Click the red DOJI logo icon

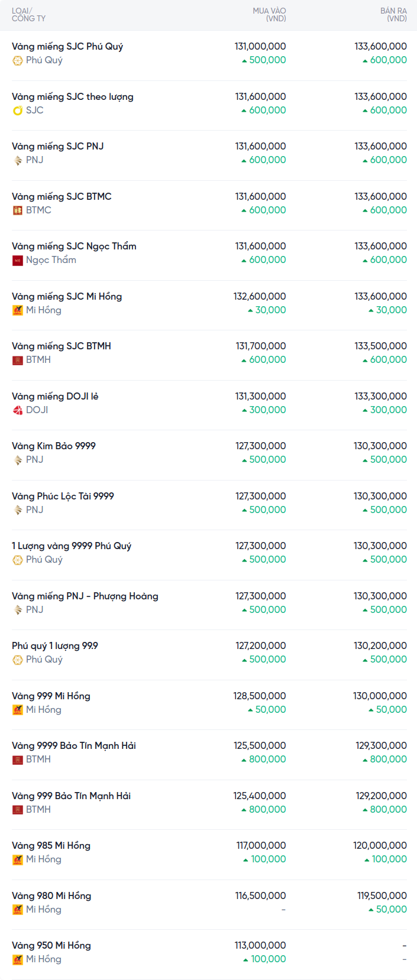click(18, 410)
